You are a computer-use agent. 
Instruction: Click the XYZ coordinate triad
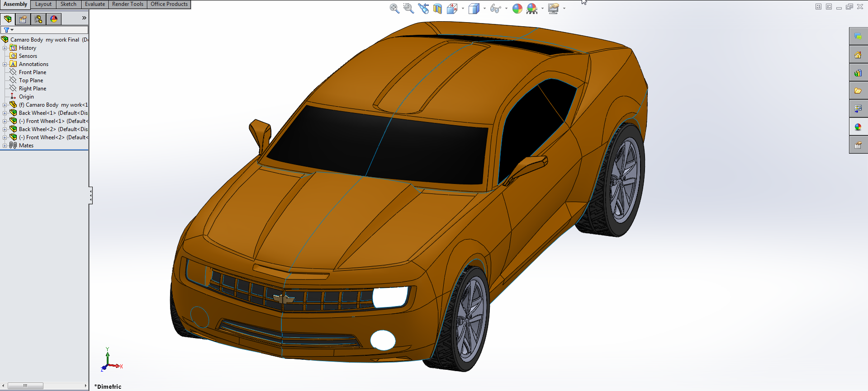(111, 360)
